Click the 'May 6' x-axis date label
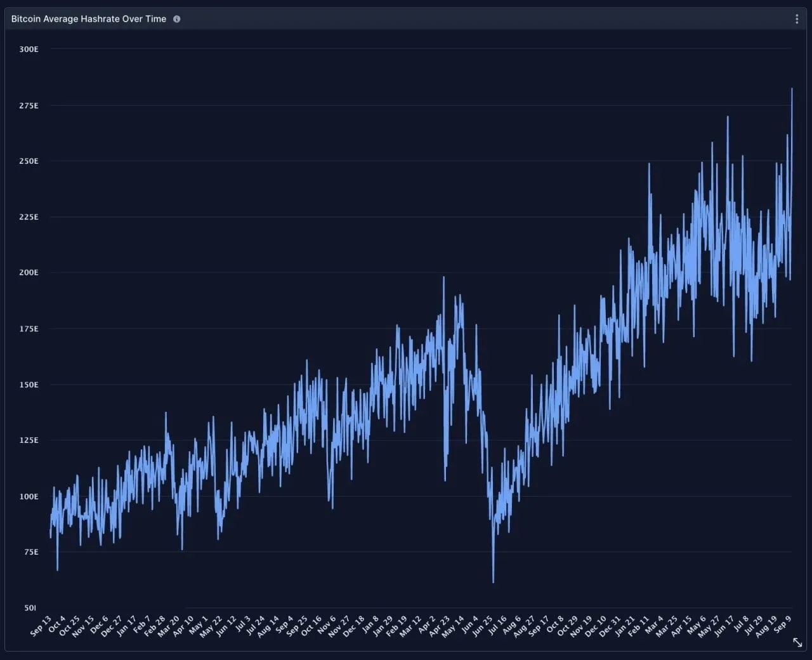 (696, 624)
